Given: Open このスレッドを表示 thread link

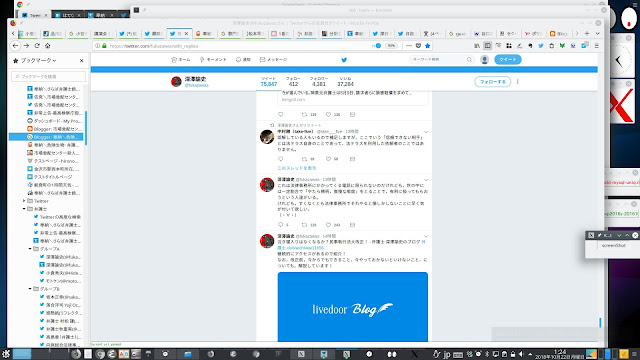Looking at the screenshot, I should point(297,168).
